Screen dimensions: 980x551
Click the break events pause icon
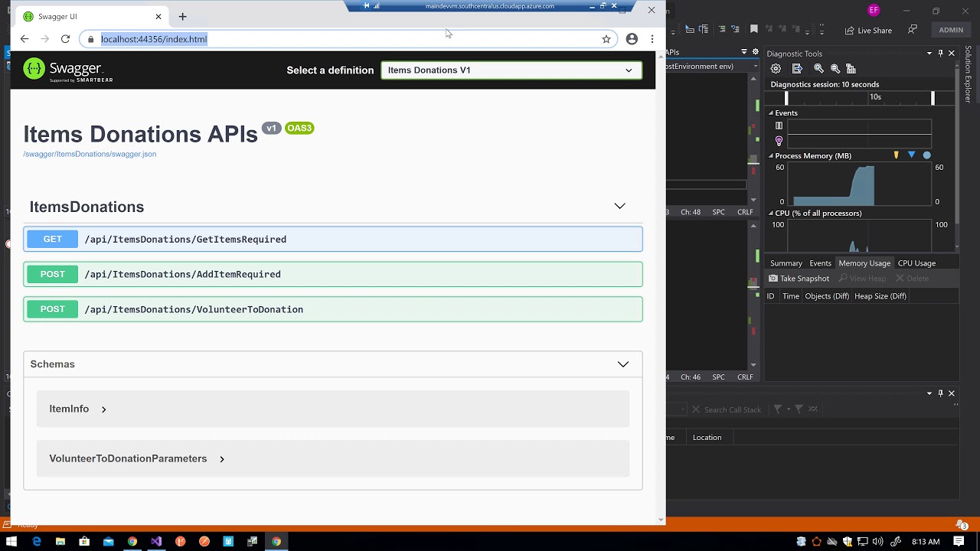779,126
